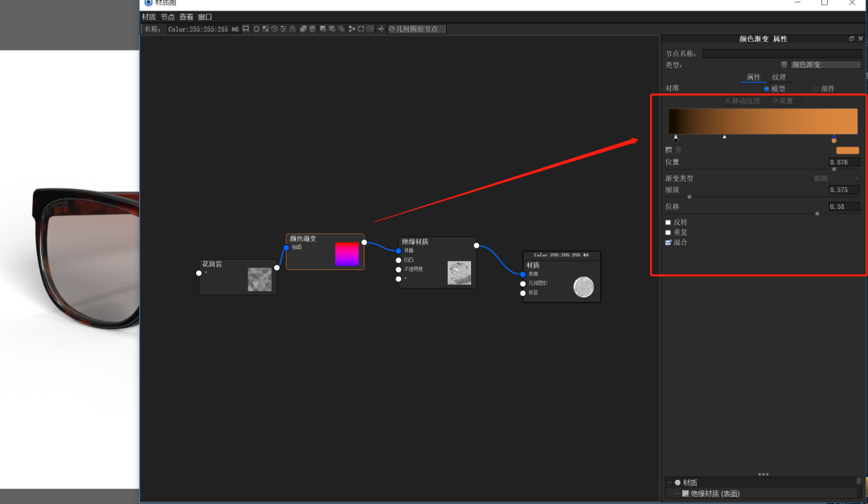Click the 颜色渐变 node preview thumbnail
Image resolution: width=868 pixels, height=504 pixels.
tap(347, 254)
